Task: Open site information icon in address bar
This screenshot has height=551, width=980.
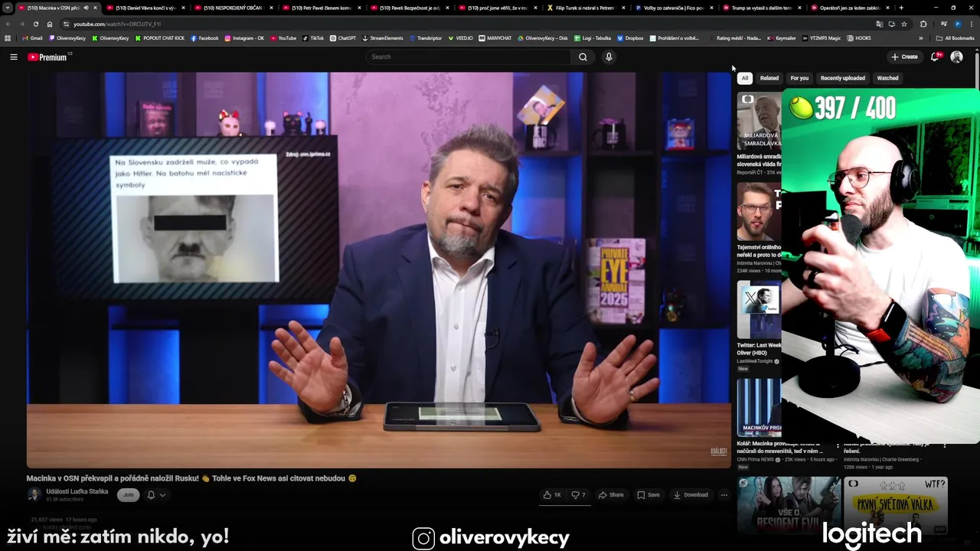Action: pyautogui.click(x=66, y=24)
